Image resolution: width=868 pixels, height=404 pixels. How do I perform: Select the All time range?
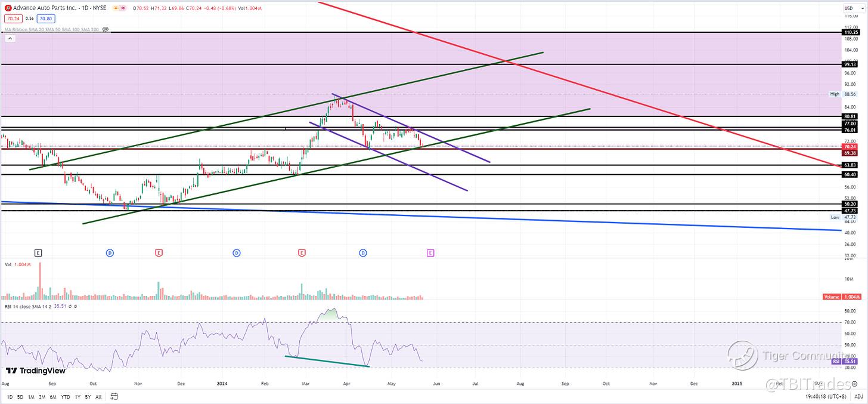point(98,396)
